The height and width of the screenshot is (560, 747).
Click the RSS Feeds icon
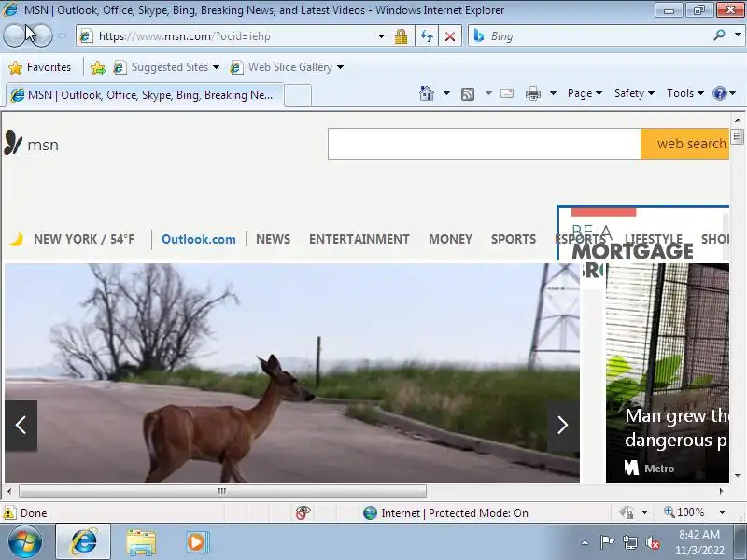click(x=468, y=94)
